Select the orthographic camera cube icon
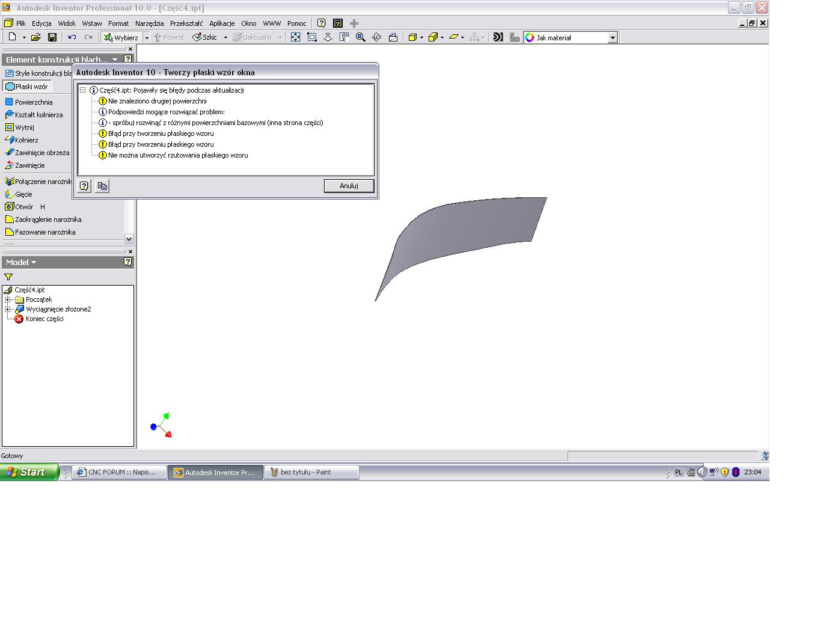 (433, 37)
